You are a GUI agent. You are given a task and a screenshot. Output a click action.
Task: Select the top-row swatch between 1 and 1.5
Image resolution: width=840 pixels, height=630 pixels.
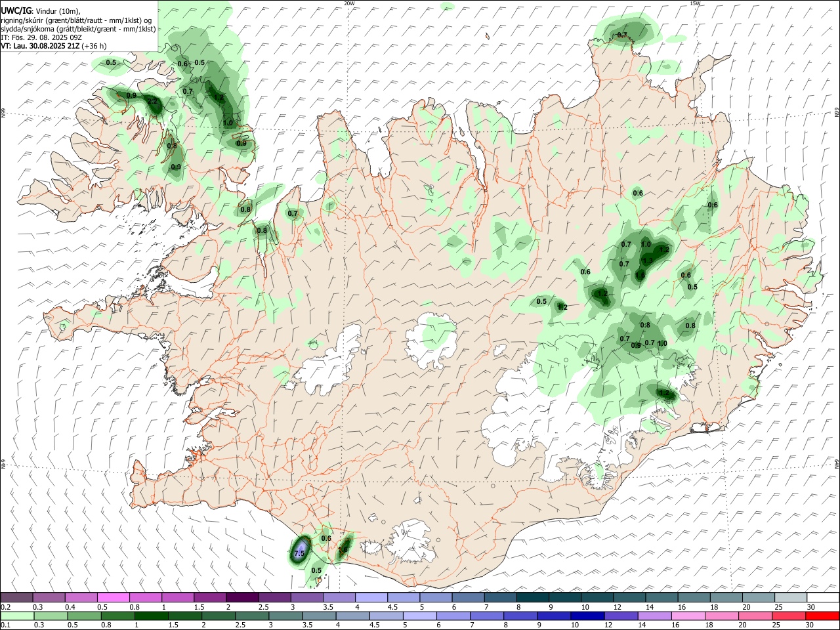pyautogui.click(x=177, y=597)
